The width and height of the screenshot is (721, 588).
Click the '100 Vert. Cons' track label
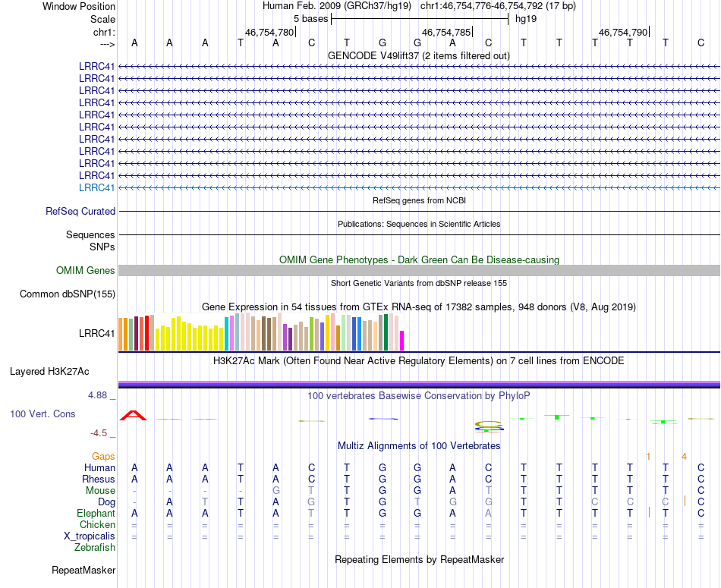tap(43, 413)
